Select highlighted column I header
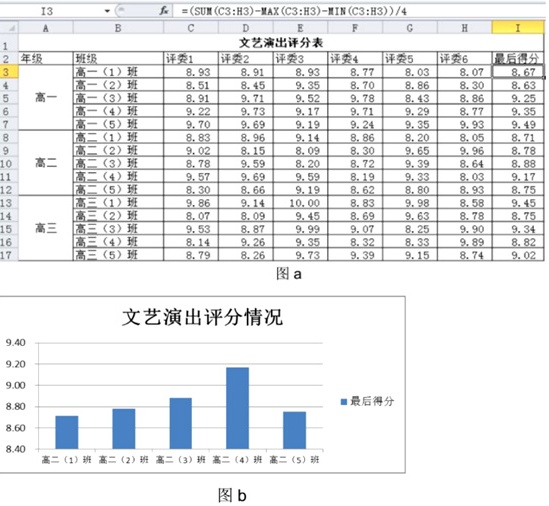 pos(518,28)
